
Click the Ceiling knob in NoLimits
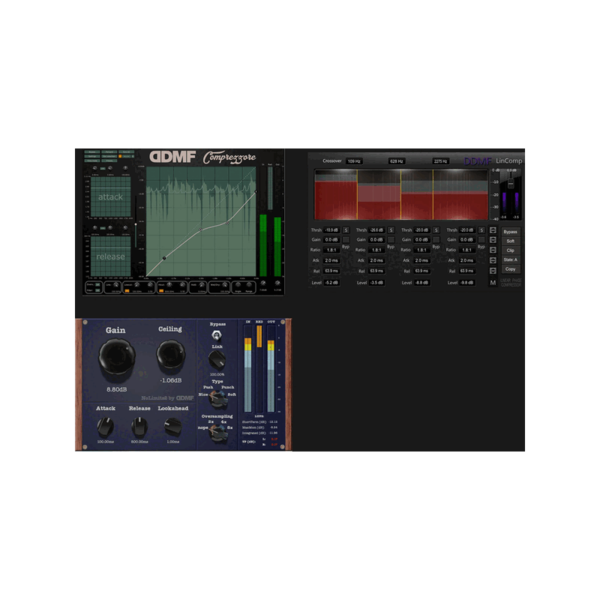pos(171,355)
